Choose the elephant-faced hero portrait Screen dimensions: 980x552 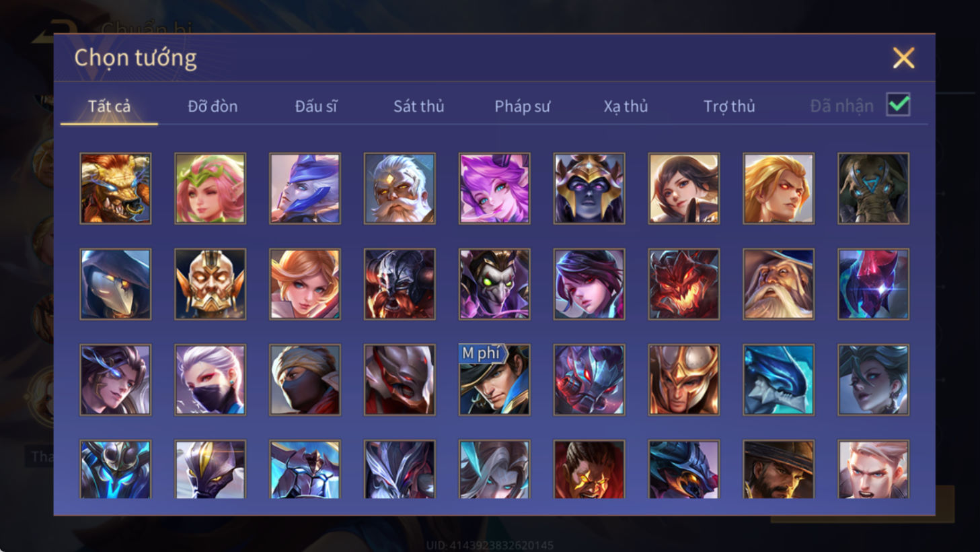coord(873,188)
